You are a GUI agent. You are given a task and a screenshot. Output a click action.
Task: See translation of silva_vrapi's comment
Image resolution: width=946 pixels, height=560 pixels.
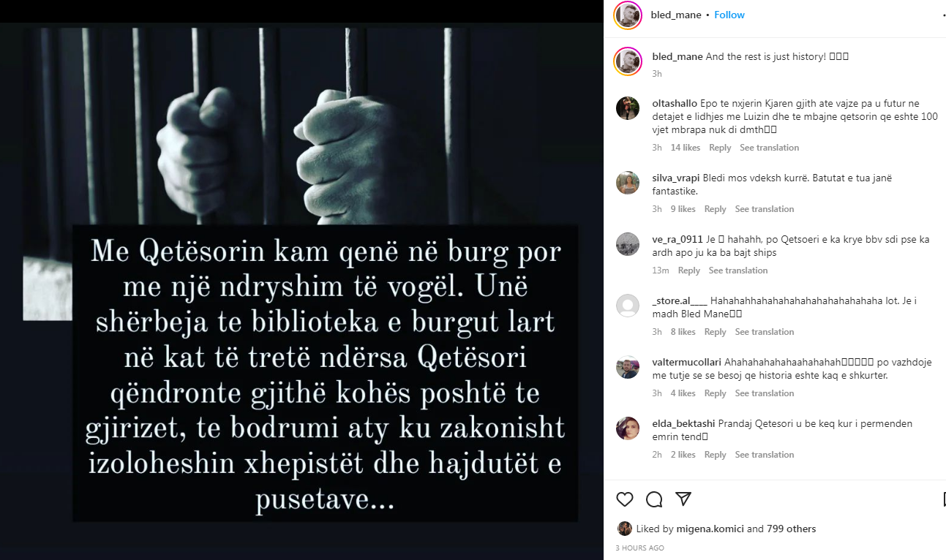pyautogui.click(x=765, y=209)
